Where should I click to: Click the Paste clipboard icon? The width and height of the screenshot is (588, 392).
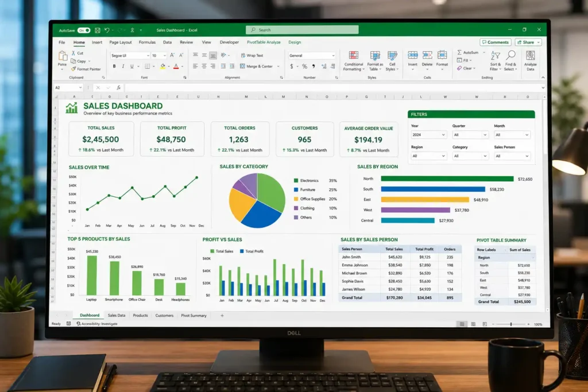[x=63, y=56]
